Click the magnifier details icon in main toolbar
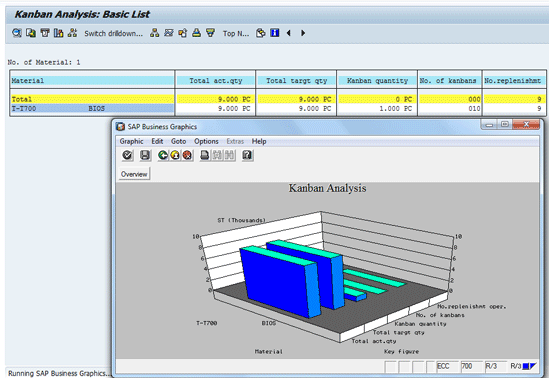This screenshot has height=378, width=549. [x=16, y=33]
